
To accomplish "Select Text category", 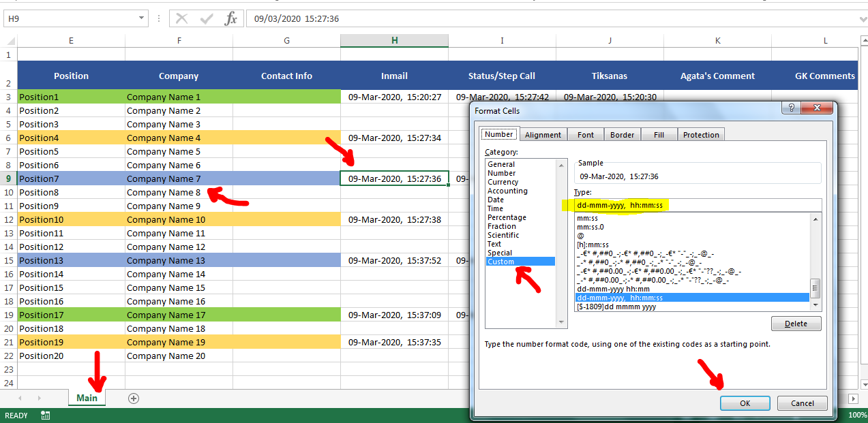I will (x=520, y=244).
